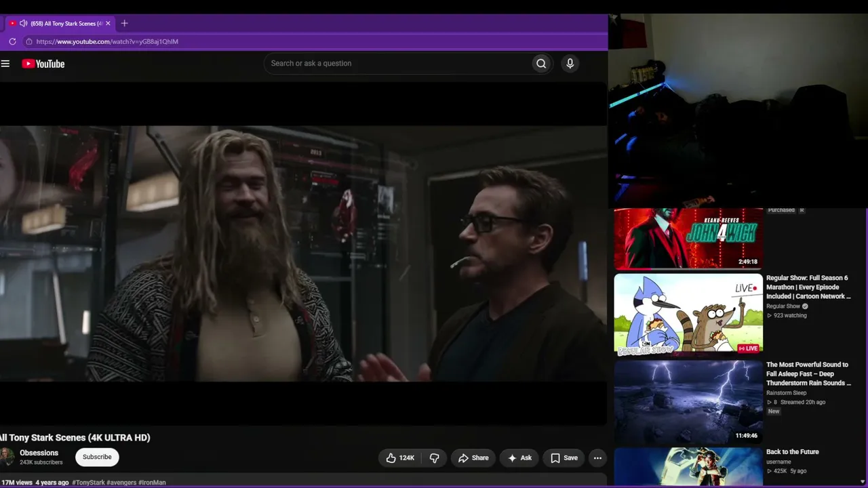Viewport: 868px width, 488px height.
Task: Open the Regular Show live thumbnail
Action: (688, 314)
